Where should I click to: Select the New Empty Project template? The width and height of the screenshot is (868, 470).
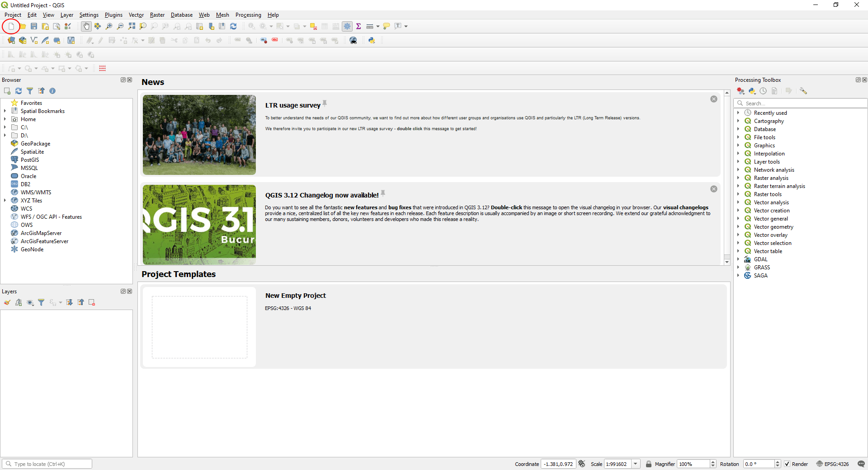(x=434, y=327)
